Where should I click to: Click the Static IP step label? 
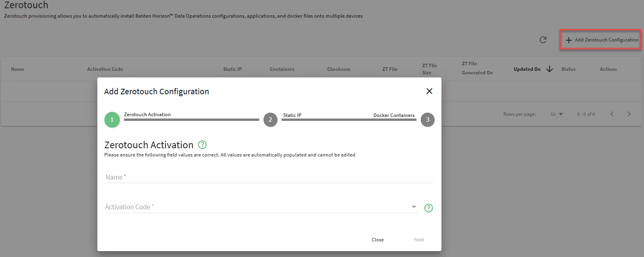tap(292, 115)
